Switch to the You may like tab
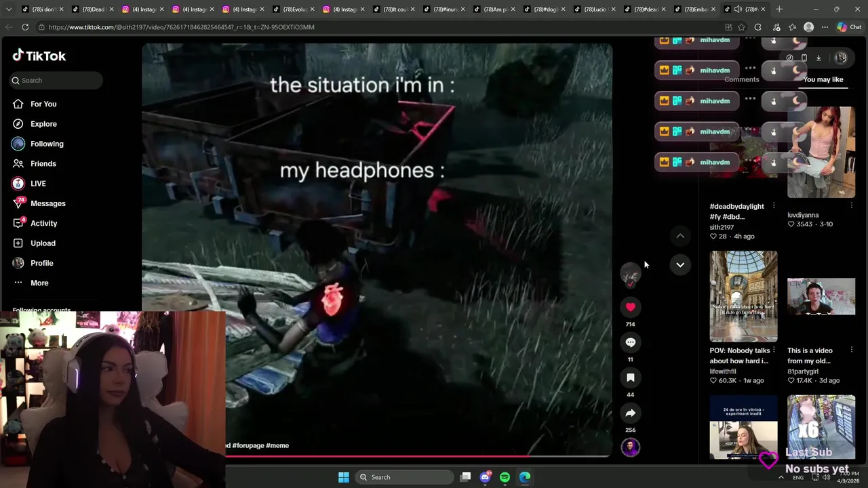The width and height of the screenshot is (868, 488). pyautogui.click(x=823, y=79)
